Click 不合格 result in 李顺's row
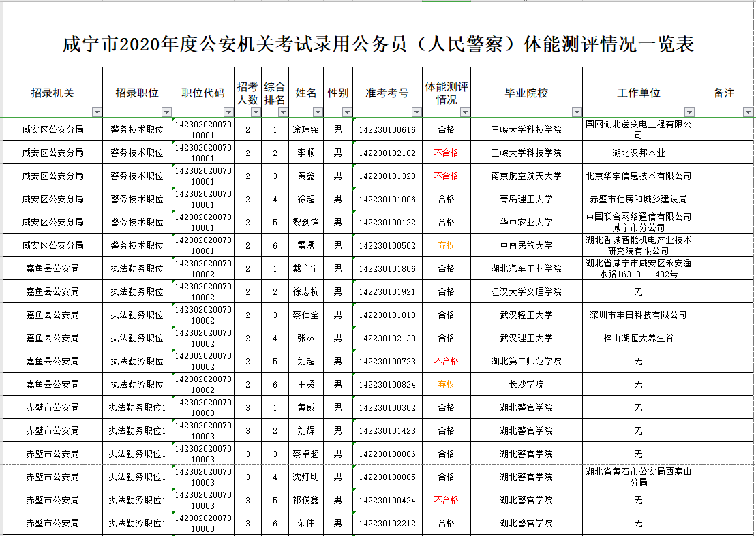Image resolution: width=756 pixels, height=536 pixels. click(447, 153)
